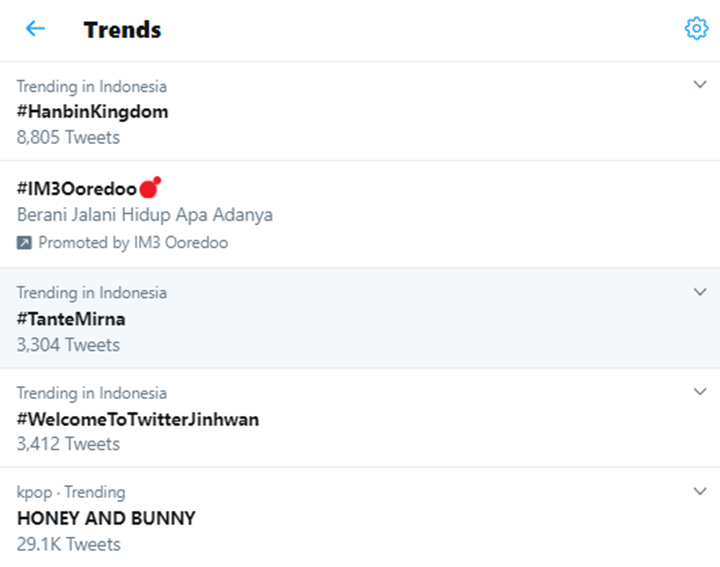Expand options for the #HanbinKingdom trend
The height and width of the screenshot is (567, 720).
coord(700,85)
